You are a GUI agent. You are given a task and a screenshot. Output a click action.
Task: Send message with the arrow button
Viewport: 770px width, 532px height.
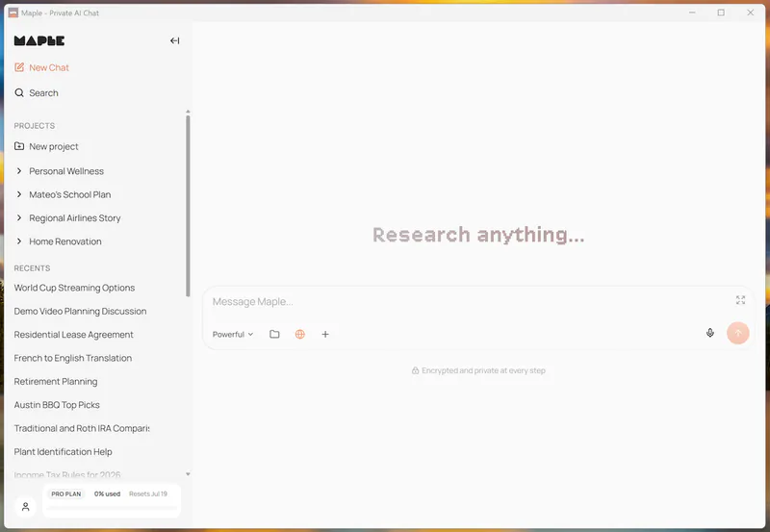click(737, 333)
